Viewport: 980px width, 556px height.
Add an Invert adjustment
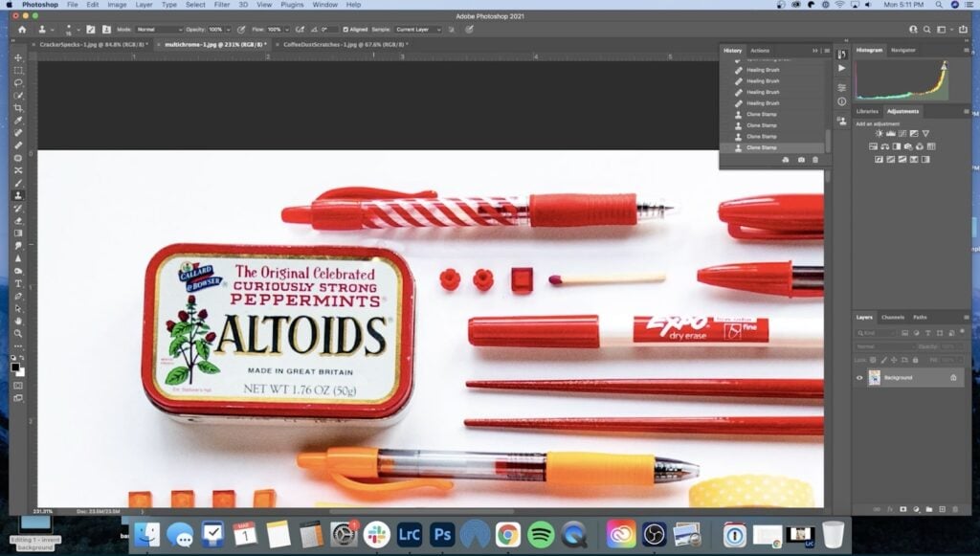click(x=879, y=159)
